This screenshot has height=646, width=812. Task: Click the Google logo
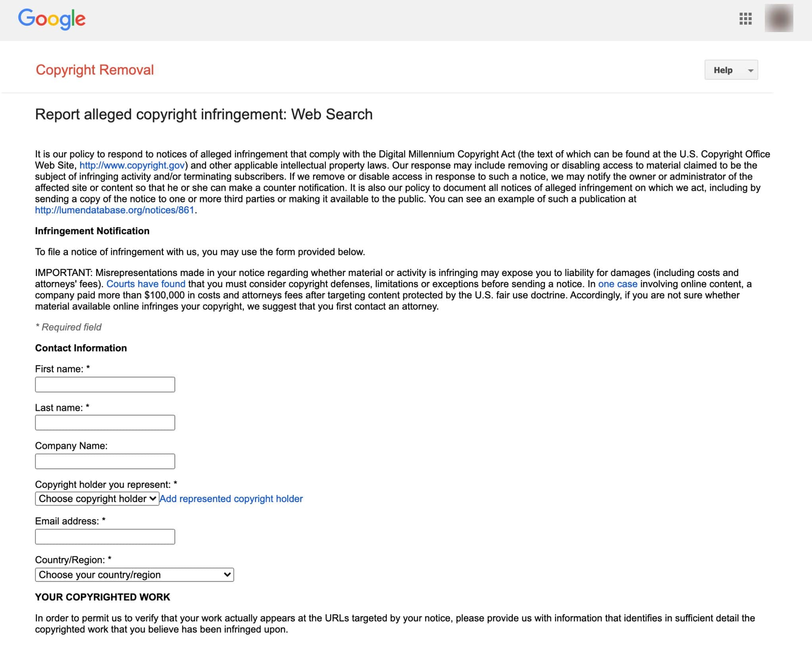pyautogui.click(x=52, y=19)
